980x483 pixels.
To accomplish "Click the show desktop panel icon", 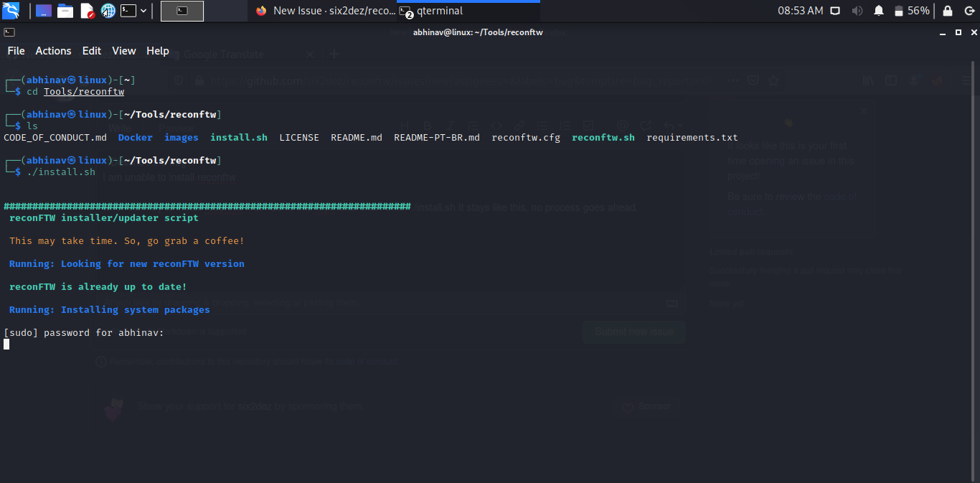I will point(44,11).
